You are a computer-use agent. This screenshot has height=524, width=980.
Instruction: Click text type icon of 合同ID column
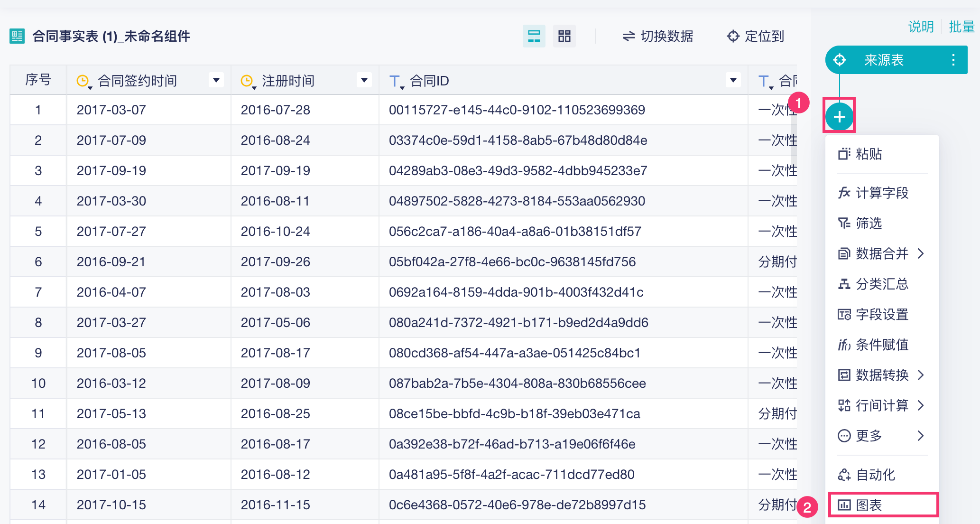(x=395, y=81)
